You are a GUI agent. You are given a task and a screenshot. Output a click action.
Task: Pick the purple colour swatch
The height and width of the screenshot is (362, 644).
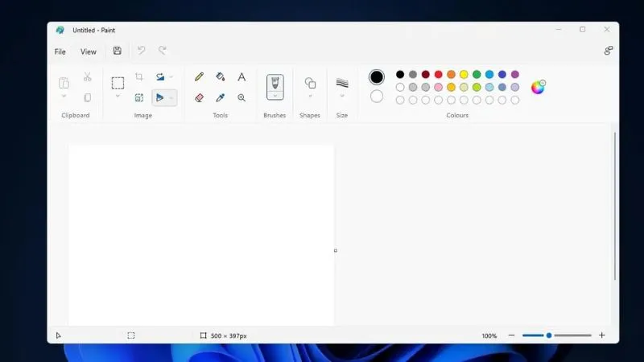(x=515, y=74)
